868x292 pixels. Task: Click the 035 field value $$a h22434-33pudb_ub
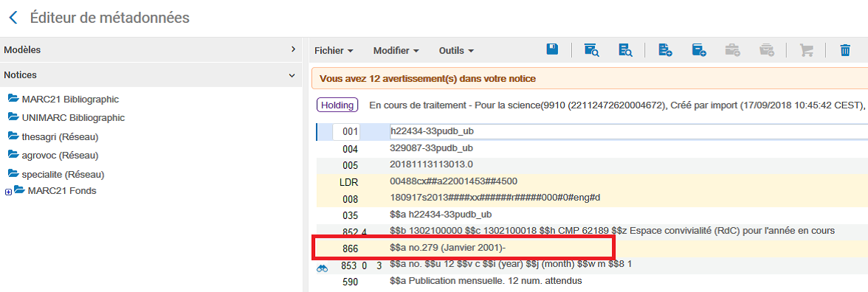(441, 215)
